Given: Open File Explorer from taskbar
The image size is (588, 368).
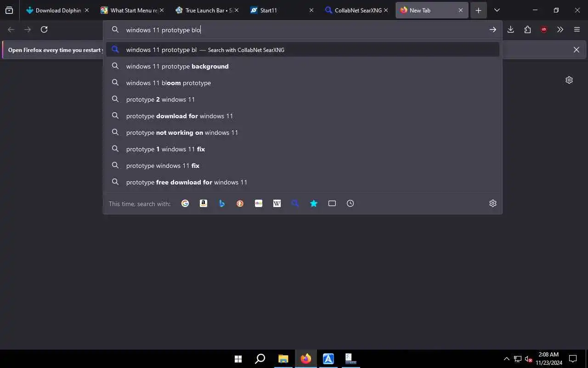Looking at the screenshot, I should tap(283, 359).
